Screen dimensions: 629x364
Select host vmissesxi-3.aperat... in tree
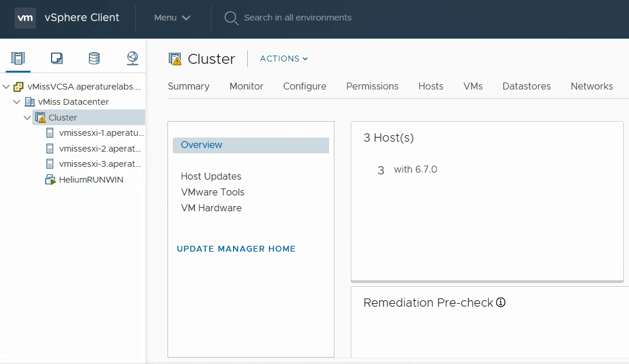click(100, 164)
